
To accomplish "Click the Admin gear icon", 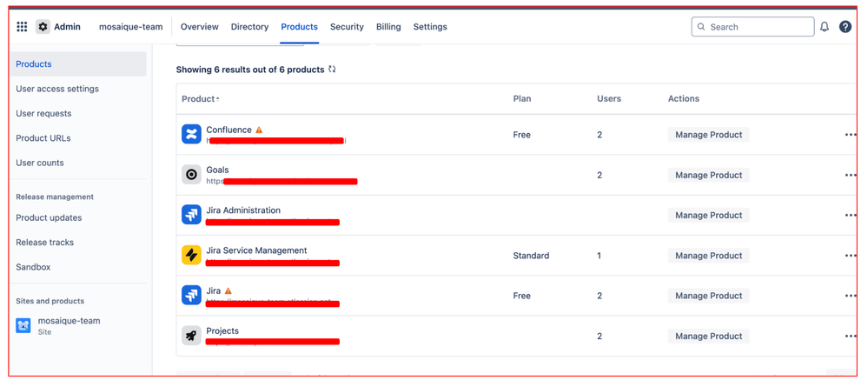I will [43, 27].
